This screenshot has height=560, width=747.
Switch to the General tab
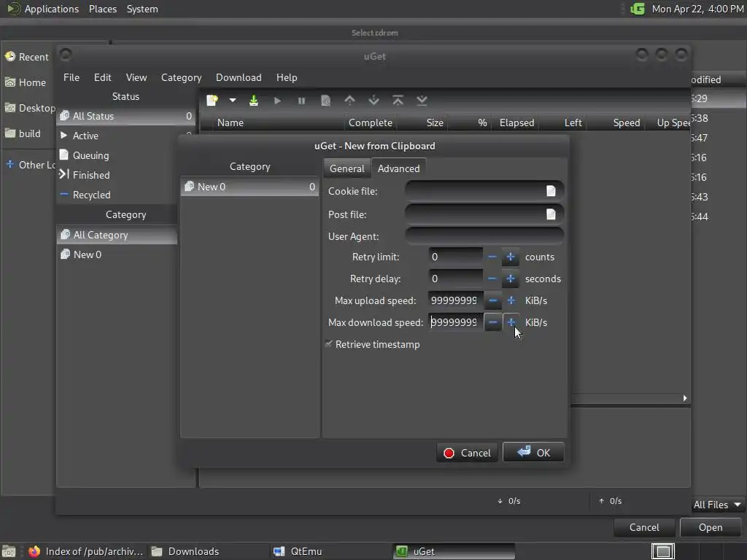tap(347, 168)
